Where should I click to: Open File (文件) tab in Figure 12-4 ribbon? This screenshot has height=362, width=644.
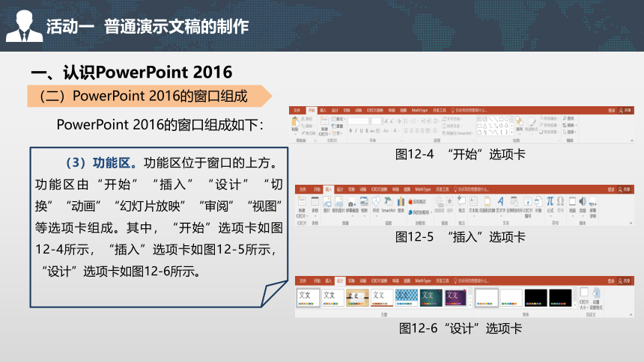coord(297,111)
